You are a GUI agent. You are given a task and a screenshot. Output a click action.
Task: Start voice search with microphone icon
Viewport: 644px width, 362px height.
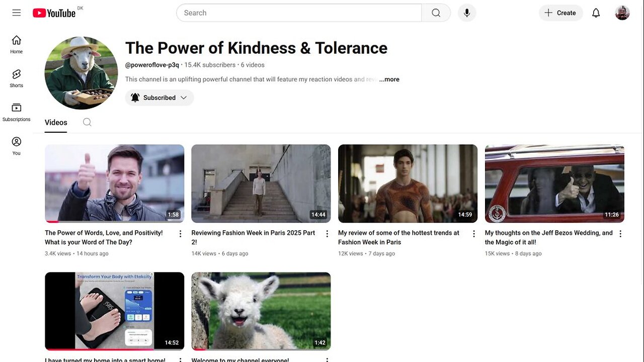(467, 13)
